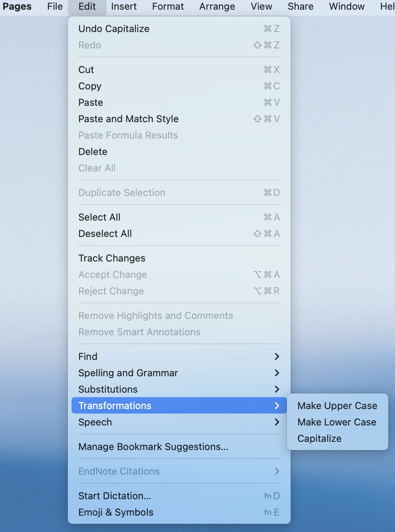Select the Capitalize transformation option
Viewport: 395px width, 532px height.
[319, 438]
